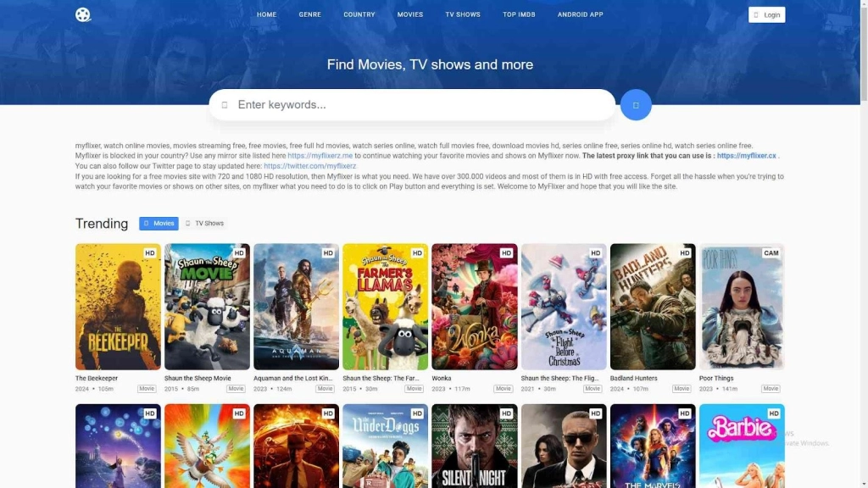Switch Trending list to TV Shows

click(x=205, y=224)
